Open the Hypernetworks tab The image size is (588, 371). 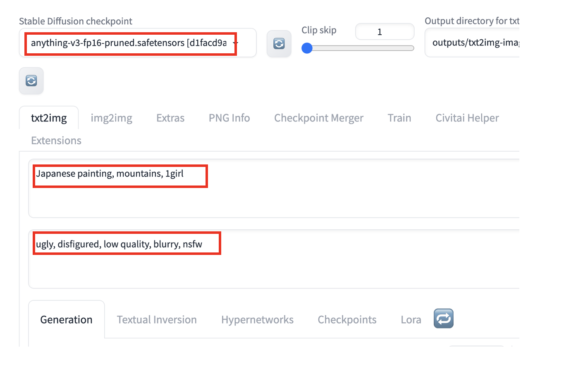coord(257,320)
